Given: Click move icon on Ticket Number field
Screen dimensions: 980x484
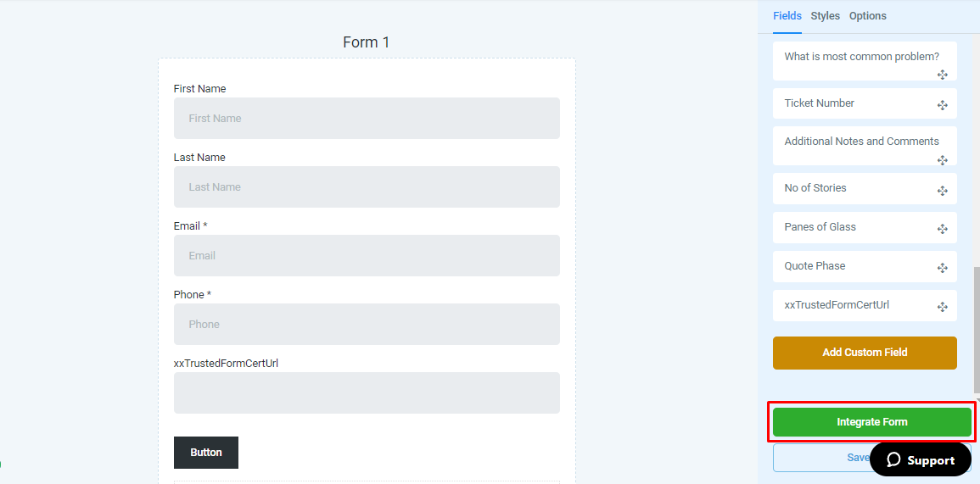Looking at the screenshot, I should point(942,106).
